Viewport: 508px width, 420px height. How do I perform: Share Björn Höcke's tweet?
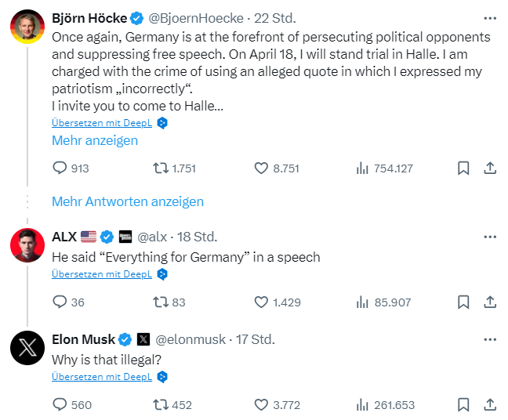[489, 168]
